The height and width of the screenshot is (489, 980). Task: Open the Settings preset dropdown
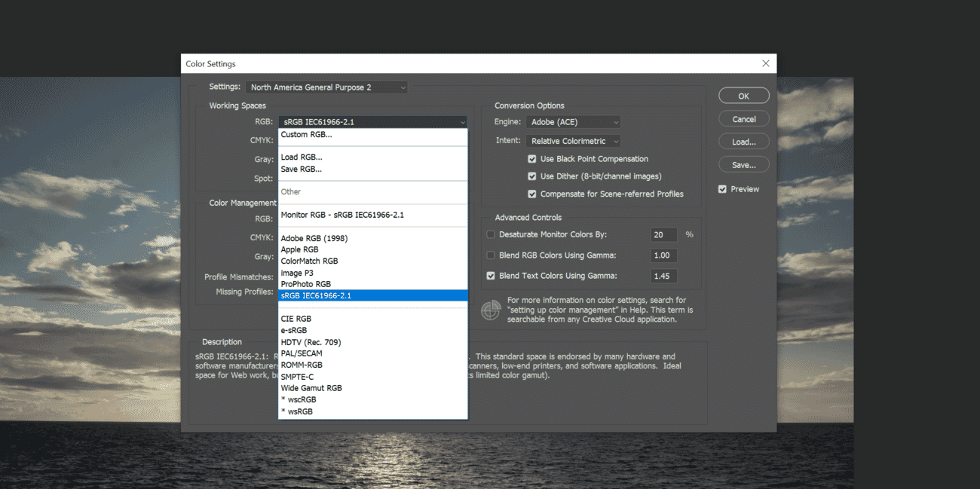point(326,87)
